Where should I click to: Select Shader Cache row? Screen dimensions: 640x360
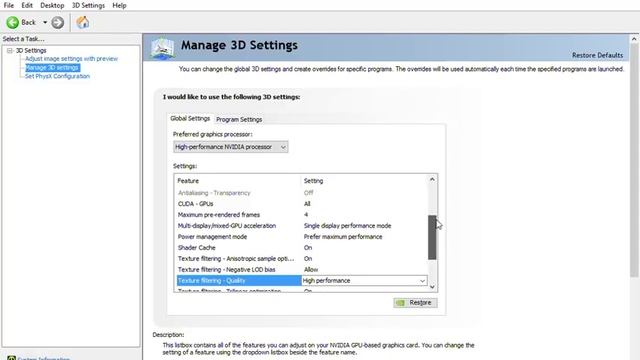pyautogui.click(x=302, y=248)
